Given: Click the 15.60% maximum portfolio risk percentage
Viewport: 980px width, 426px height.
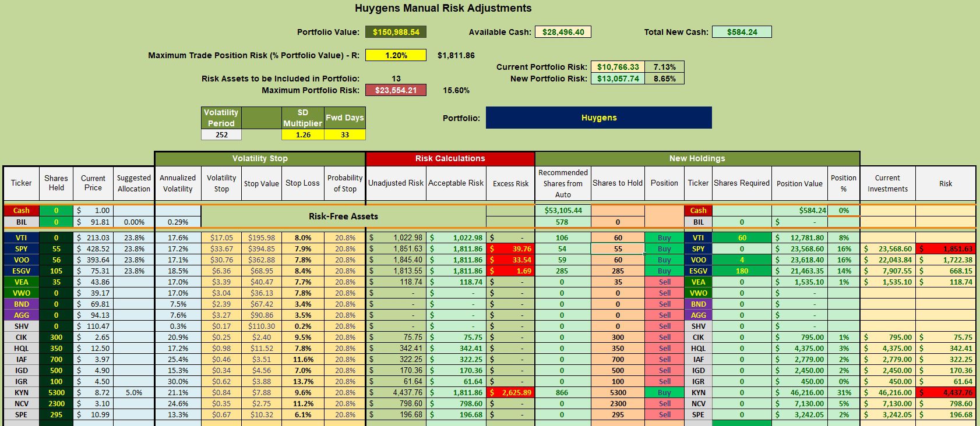Looking at the screenshot, I should pos(456,90).
